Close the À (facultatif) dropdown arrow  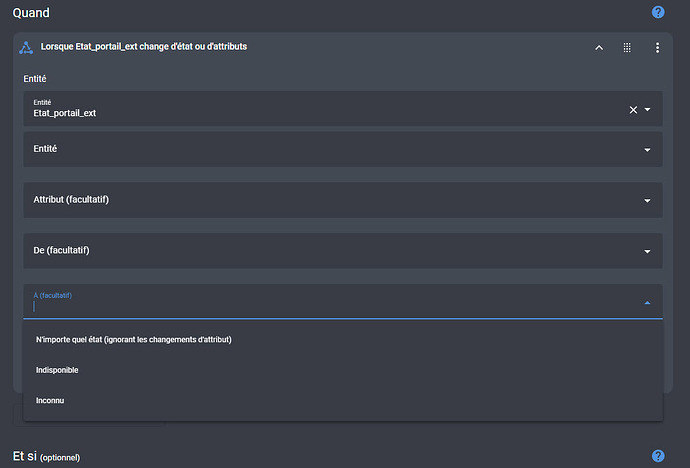tap(647, 303)
